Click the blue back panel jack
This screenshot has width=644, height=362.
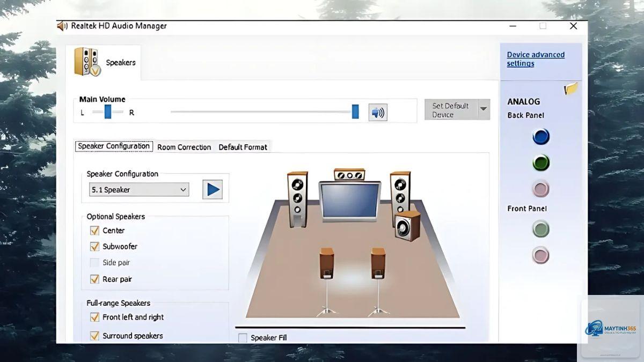541,137
